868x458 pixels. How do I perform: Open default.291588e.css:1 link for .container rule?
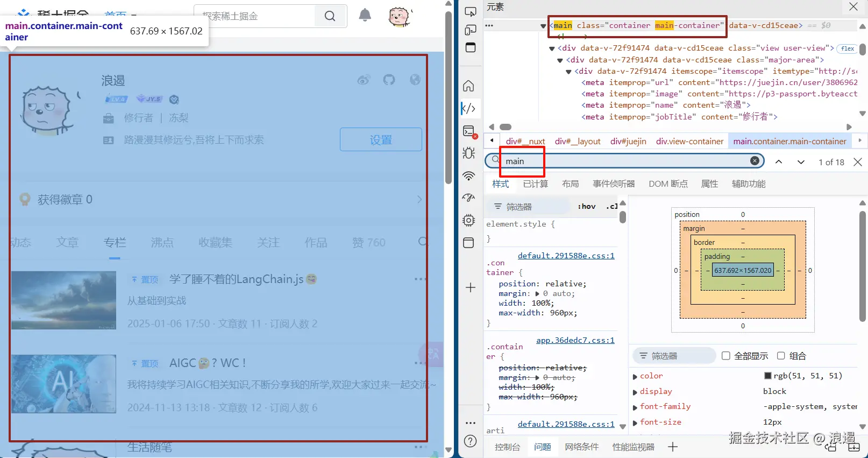click(566, 256)
